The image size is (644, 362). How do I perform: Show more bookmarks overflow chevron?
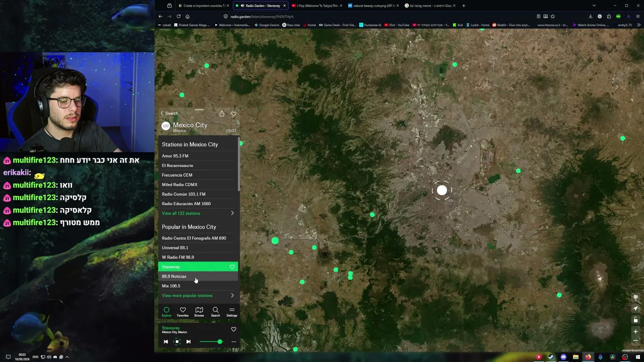click(x=638, y=25)
